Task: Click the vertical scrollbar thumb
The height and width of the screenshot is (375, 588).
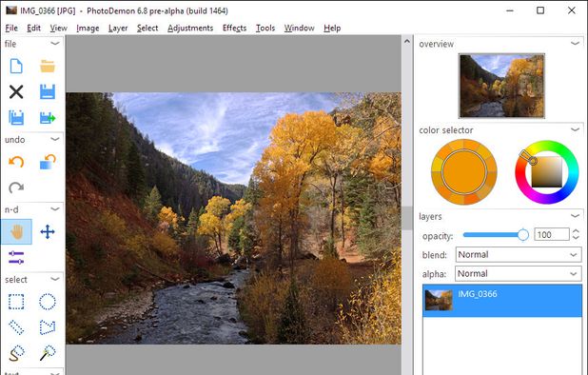Action: coord(407,218)
